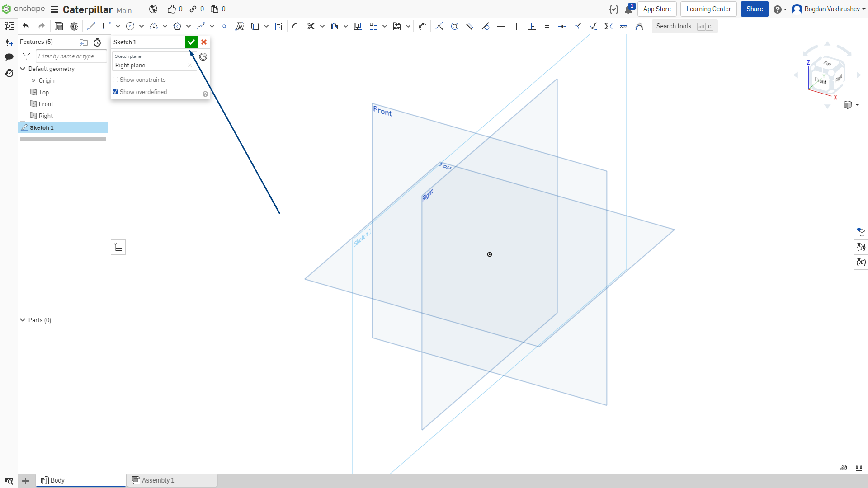868x488 pixels.
Task: Open Bogdan Vakhrushev user menu
Action: (x=828, y=9)
